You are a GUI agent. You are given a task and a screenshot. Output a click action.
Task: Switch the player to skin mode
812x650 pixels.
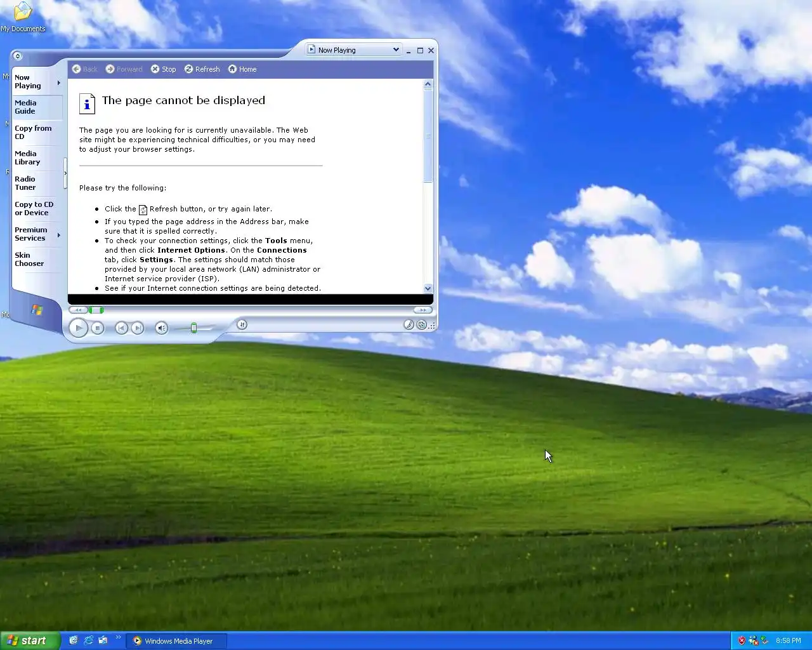click(421, 324)
